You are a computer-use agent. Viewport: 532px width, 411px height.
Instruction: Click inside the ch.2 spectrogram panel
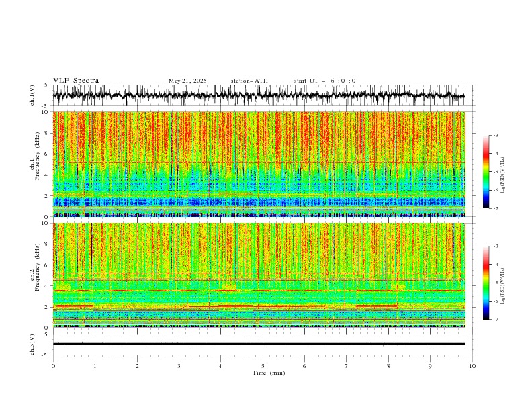(259, 275)
